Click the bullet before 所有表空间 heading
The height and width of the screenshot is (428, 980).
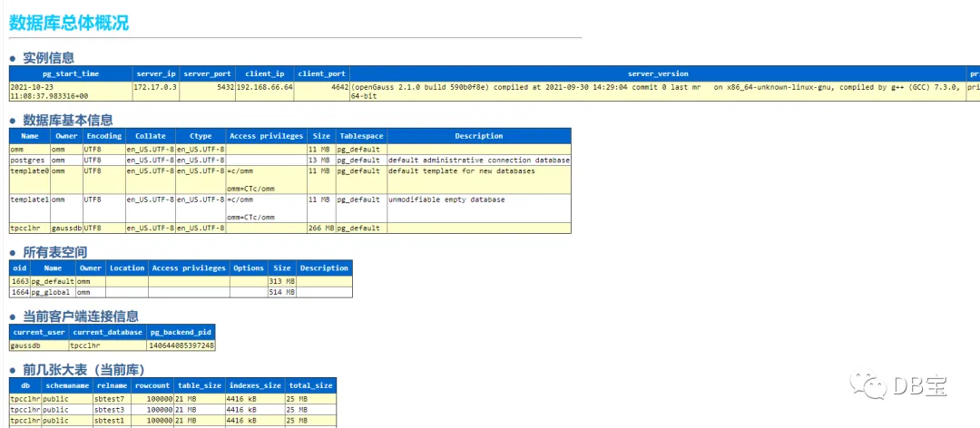point(13,253)
